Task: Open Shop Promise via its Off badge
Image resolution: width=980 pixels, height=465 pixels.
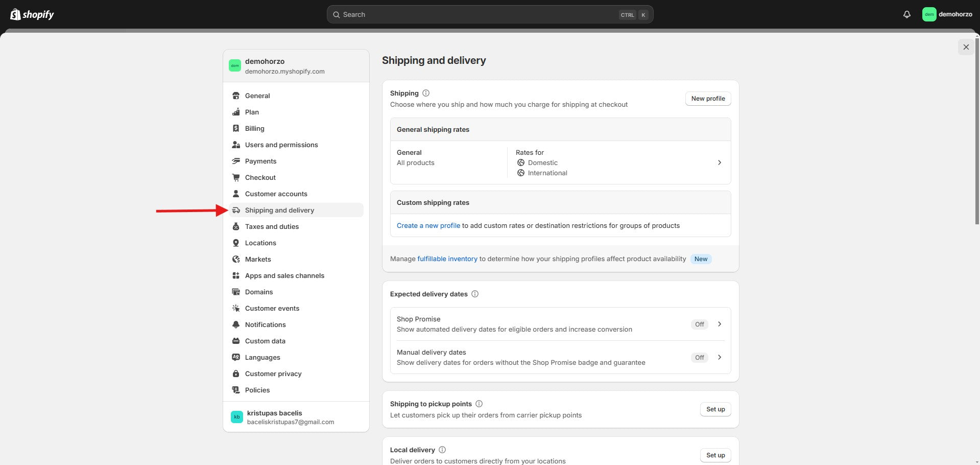Action: point(699,324)
